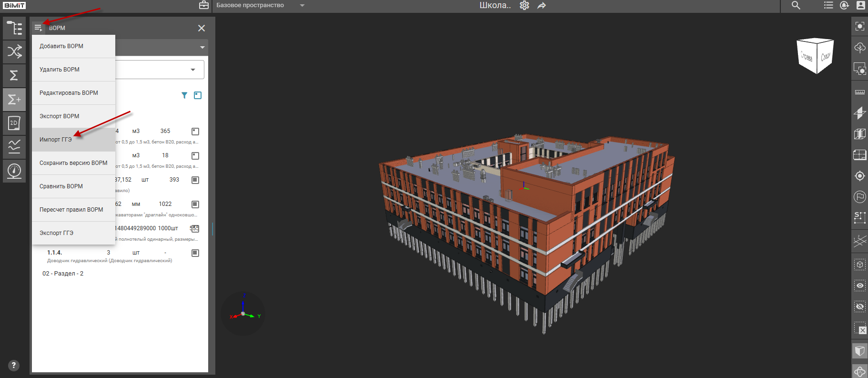Image resolution: width=868 pixels, height=378 pixels.
Task: Toggle hide selected crossed-eye icon
Action: coord(860,306)
